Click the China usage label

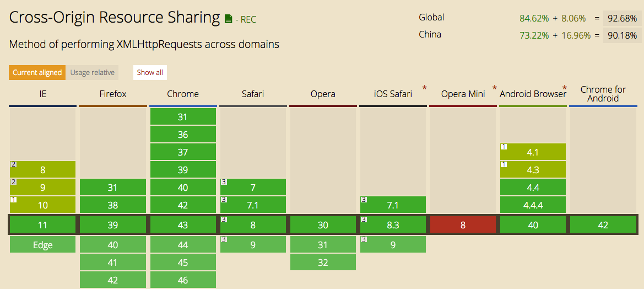[430, 35]
